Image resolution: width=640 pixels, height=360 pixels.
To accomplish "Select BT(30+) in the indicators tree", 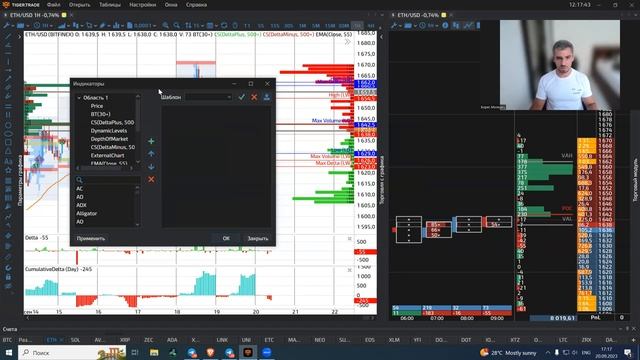I will click(x=100, y=114).
